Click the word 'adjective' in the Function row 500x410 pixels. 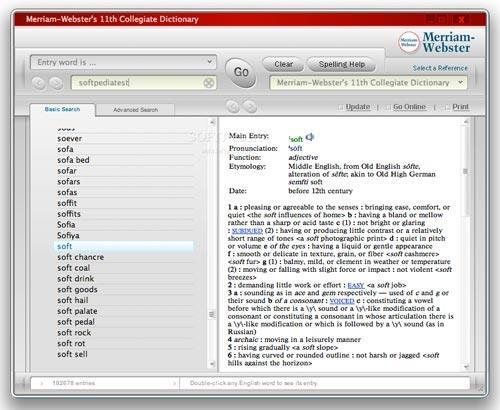point(303,157)
